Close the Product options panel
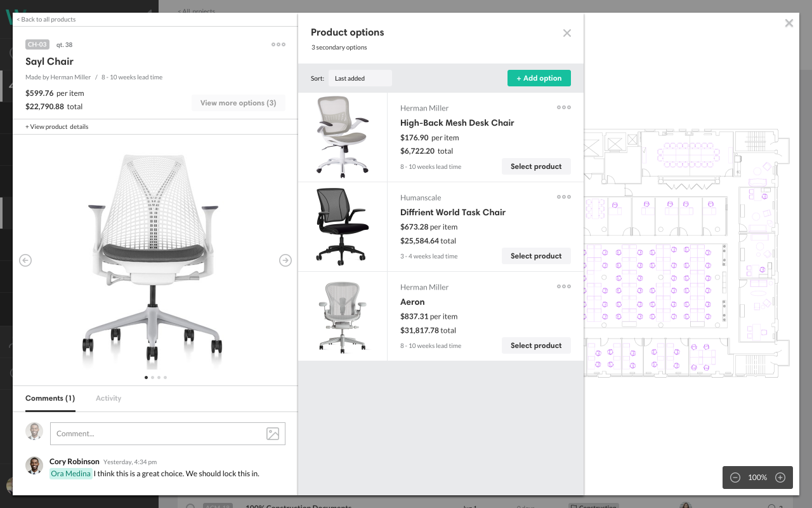This screenshot has width=812, height=508. (x=567, y=33)
